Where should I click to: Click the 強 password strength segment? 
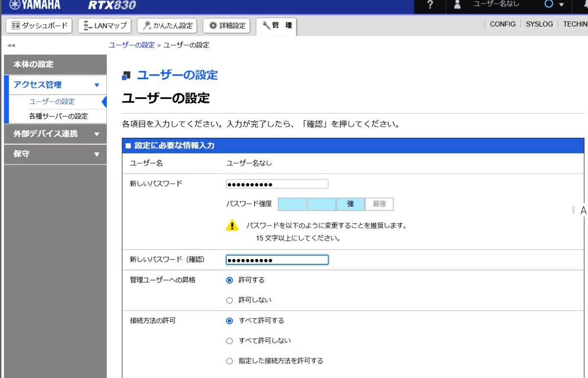tap(350, 204)
